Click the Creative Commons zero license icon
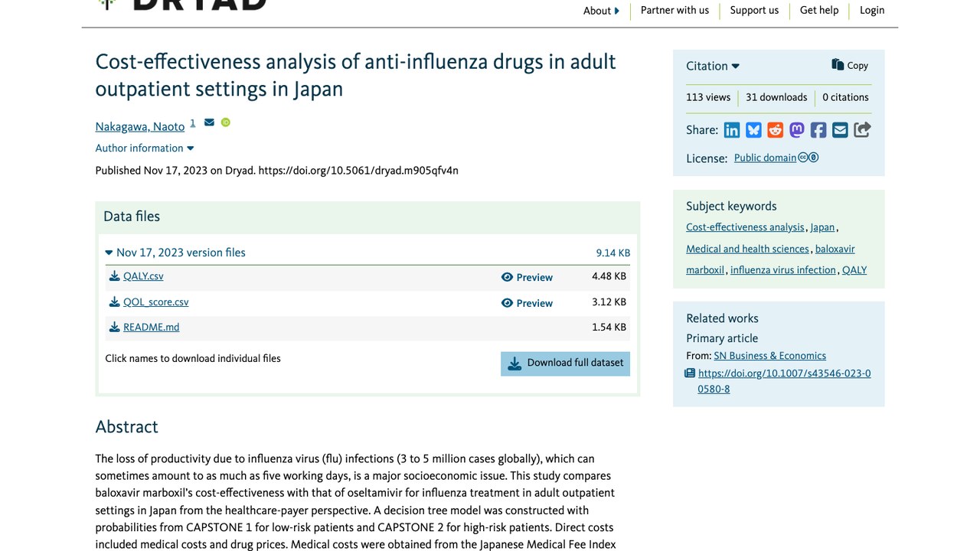 coord(808,158)
